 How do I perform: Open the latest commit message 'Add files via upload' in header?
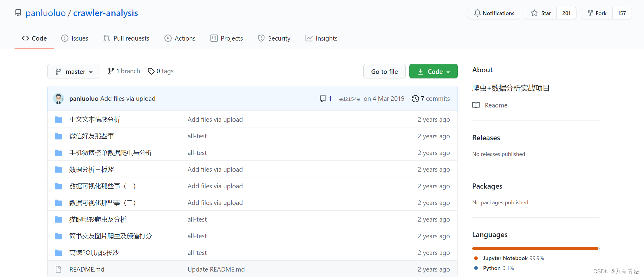[x=128, y=99]
